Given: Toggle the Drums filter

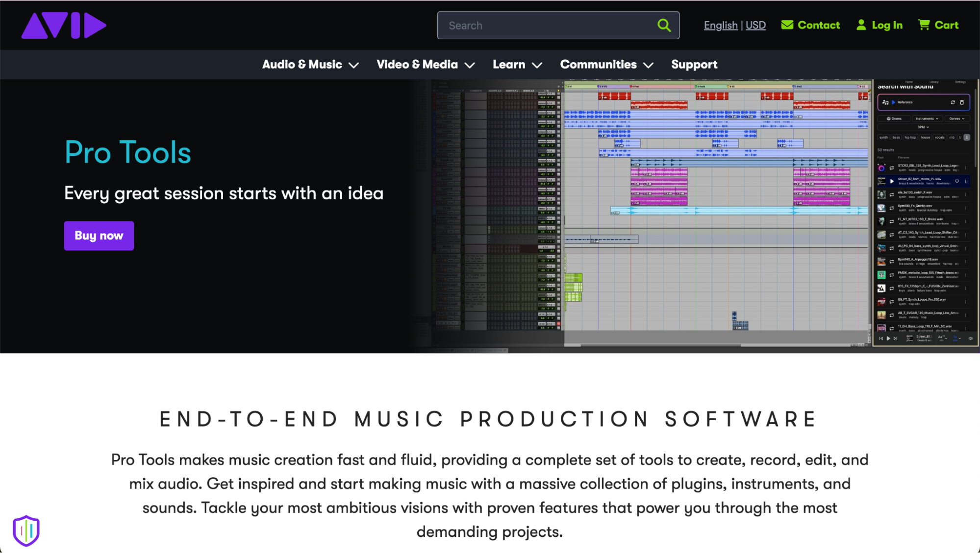Looking at the screenshot, I should click(x=894, y=119).
